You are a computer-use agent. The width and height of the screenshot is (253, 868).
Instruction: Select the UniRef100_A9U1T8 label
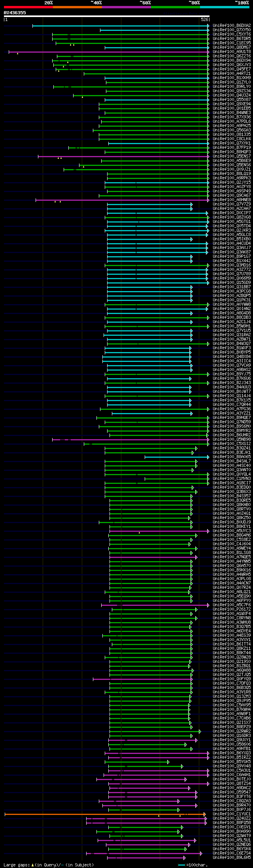click(x=232, y=52)
